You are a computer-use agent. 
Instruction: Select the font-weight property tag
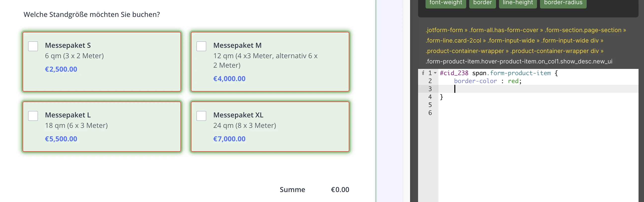(x=445, y=2)
